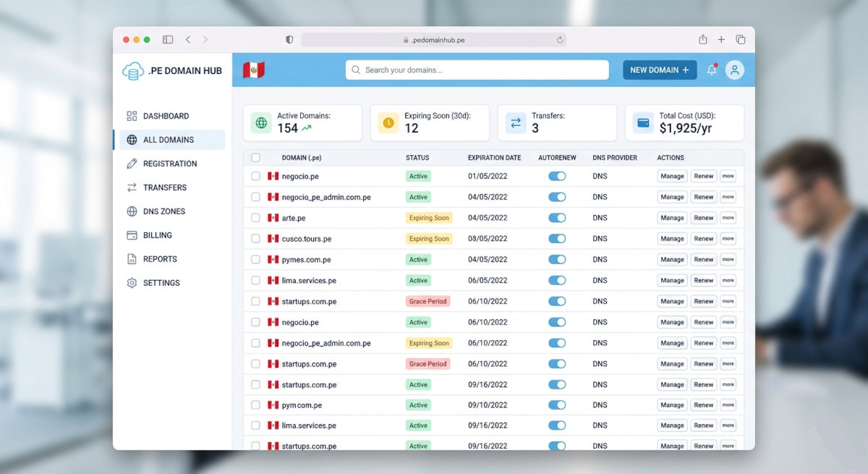Viewport: 868px width, 474px height.
Task: Click the .PE Domain Hub cloud logo
Action: (x=133, y=71)
